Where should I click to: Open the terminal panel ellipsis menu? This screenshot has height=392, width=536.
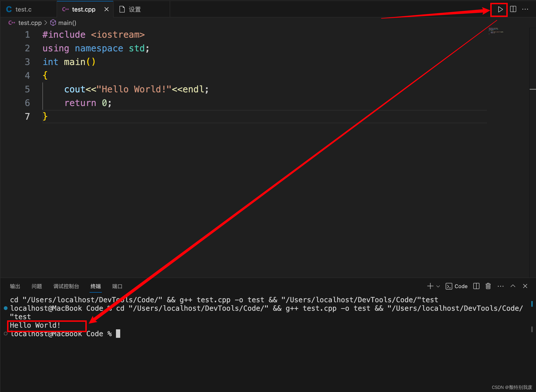click(x=501, y=286)
